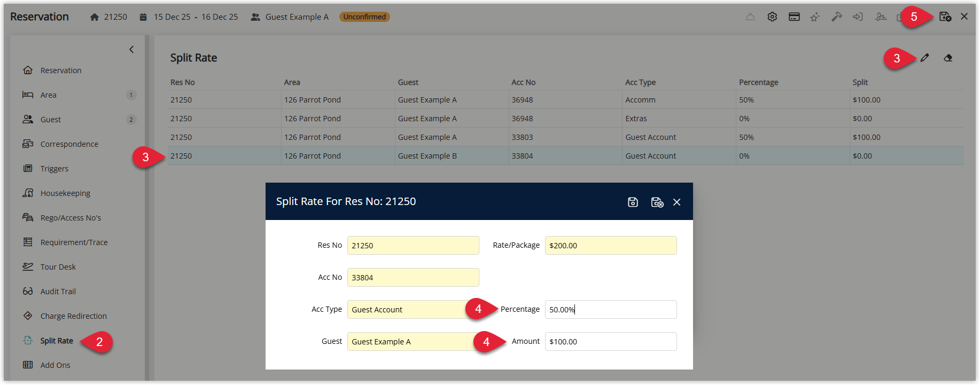Open the hammer maintenance icon
The image size is (980, 385).
837,17
